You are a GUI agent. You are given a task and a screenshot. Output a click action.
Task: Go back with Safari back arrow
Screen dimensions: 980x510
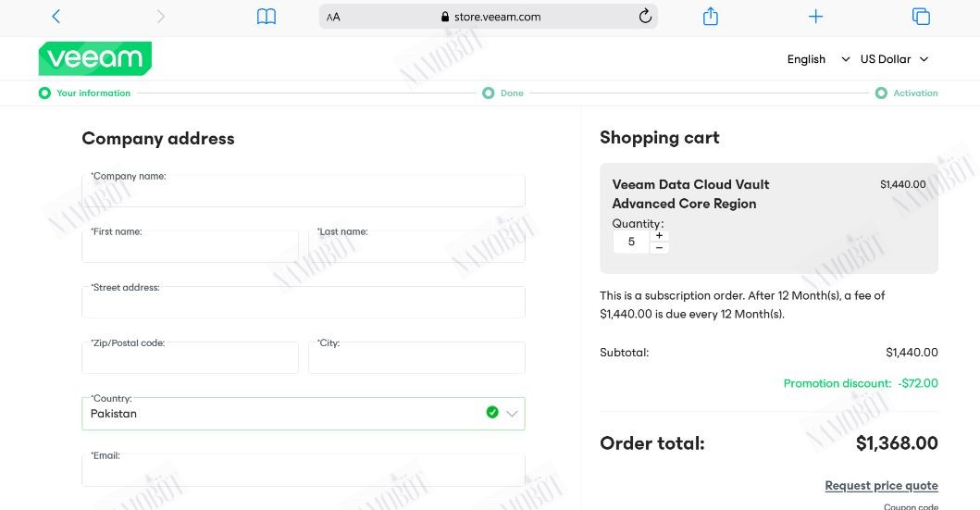[56, 17]
